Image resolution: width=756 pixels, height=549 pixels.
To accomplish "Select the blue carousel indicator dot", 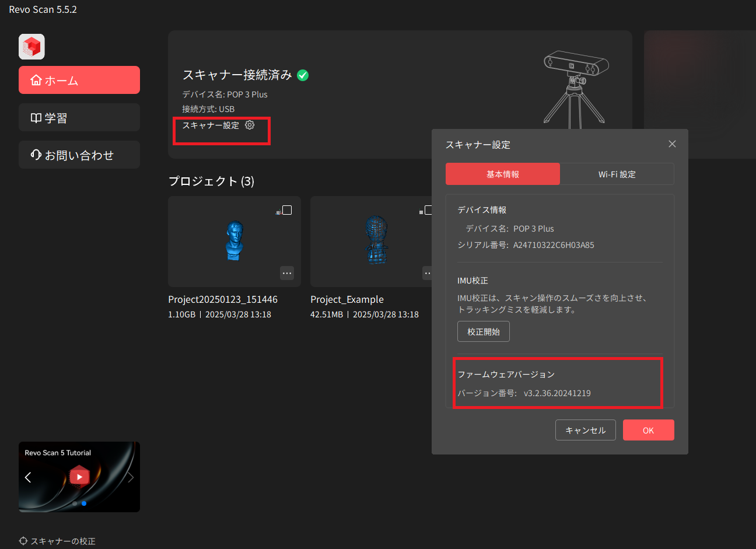I will [x=84, y=503].
